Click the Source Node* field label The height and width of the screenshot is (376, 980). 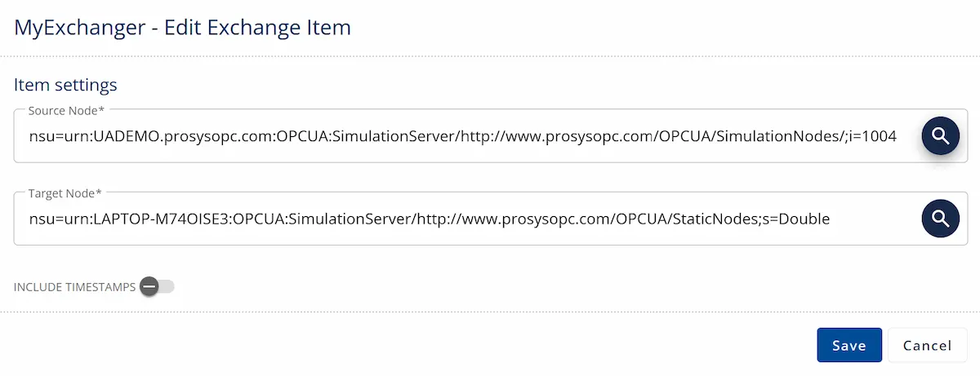[65, 109]
